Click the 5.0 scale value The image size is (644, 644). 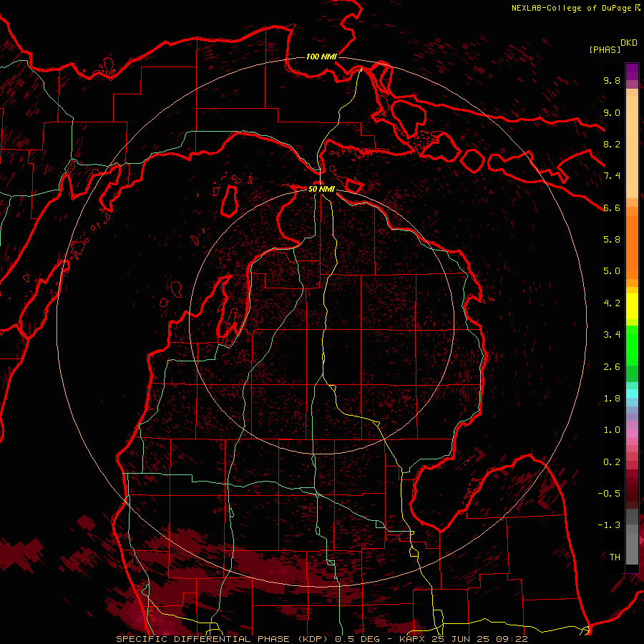tap(612, 271)
